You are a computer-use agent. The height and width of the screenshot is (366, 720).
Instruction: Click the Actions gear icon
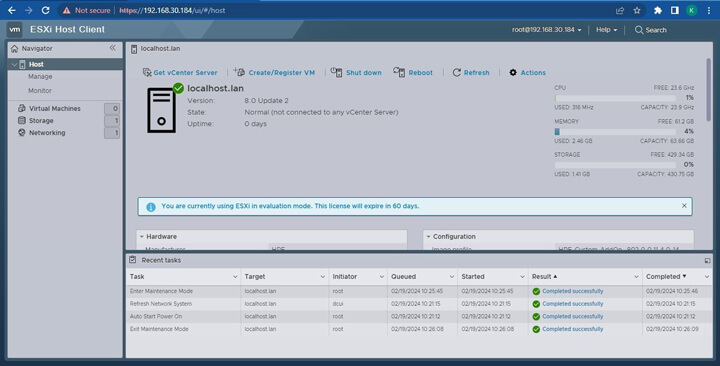pyautogui.click(x=513, y=73)
